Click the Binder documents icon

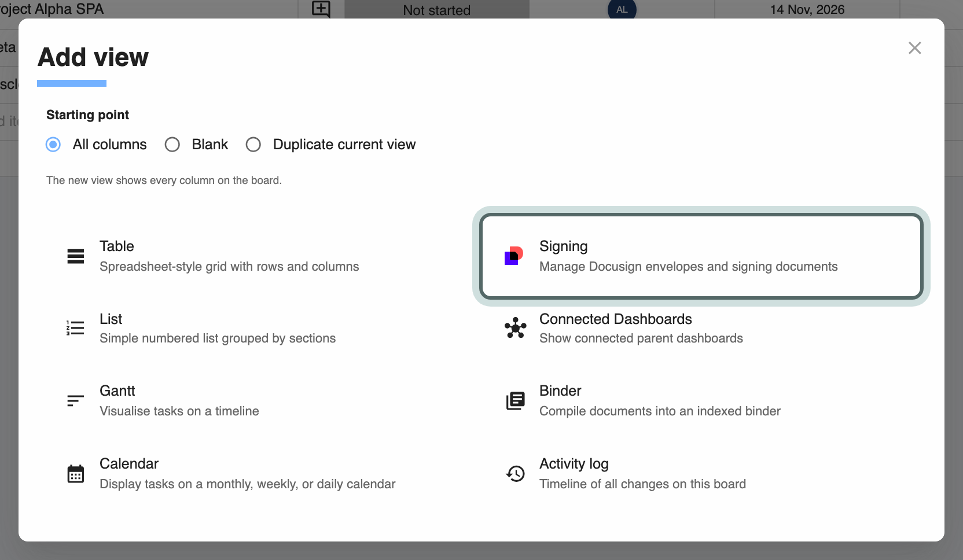(516, 400)
